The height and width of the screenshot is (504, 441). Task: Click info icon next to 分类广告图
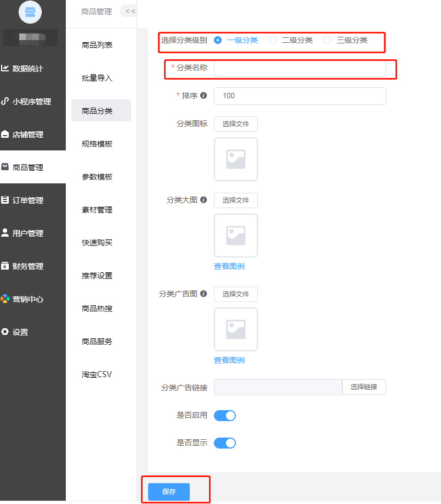point(203,294)
